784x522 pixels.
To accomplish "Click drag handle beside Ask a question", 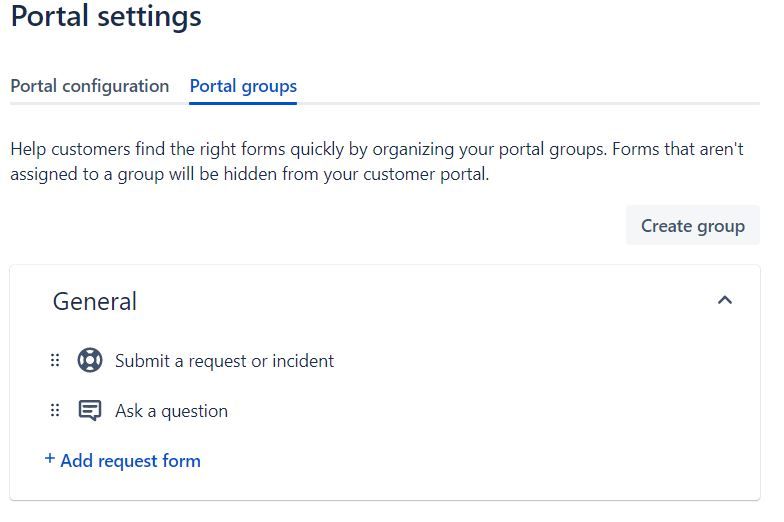I will coord(55,411).
